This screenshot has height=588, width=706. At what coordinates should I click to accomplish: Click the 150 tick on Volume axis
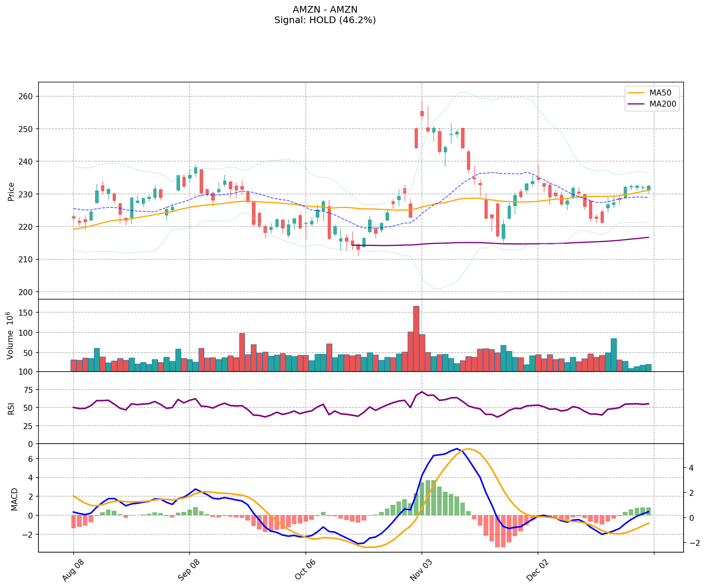[26, 313]
